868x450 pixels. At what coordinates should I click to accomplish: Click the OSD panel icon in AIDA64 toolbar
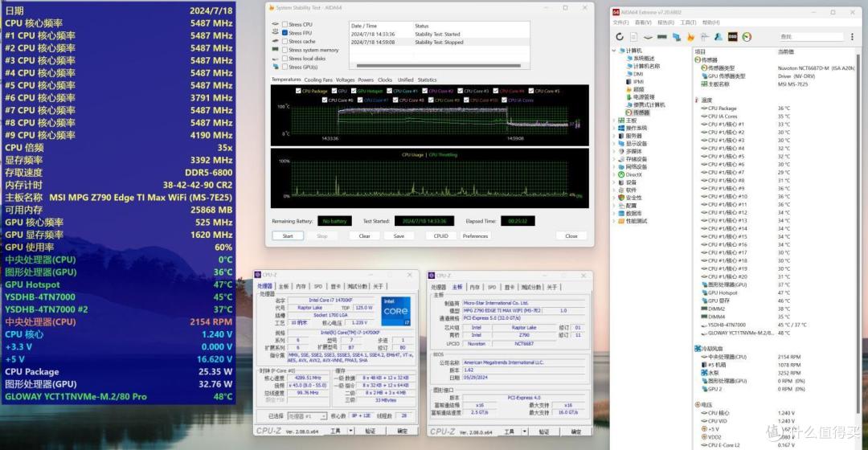click(x=732, y=37)
